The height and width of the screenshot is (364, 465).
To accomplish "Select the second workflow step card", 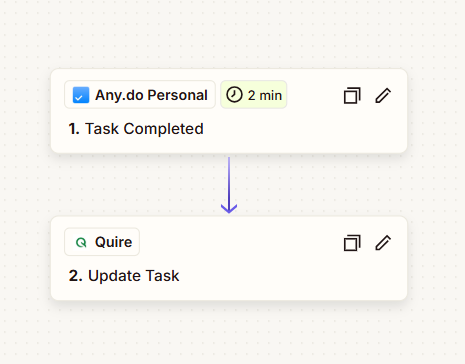I will coord(229,258).
